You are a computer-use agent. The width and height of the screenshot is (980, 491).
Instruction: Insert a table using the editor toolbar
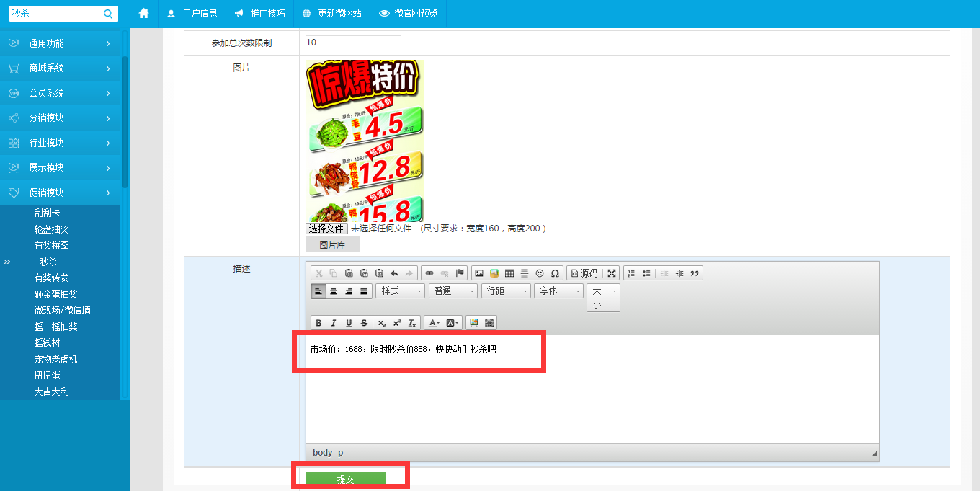[509, 273]
